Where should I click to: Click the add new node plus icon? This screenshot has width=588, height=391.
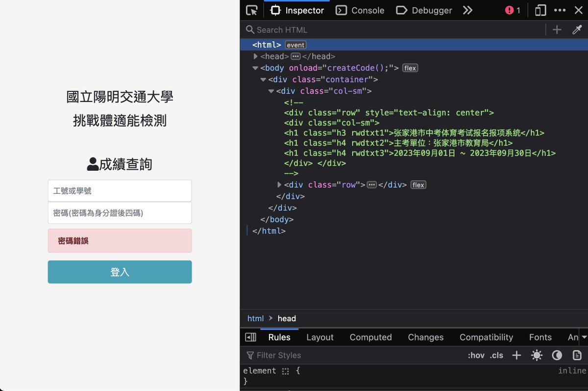pyautogui.click(x=557, y=30)
